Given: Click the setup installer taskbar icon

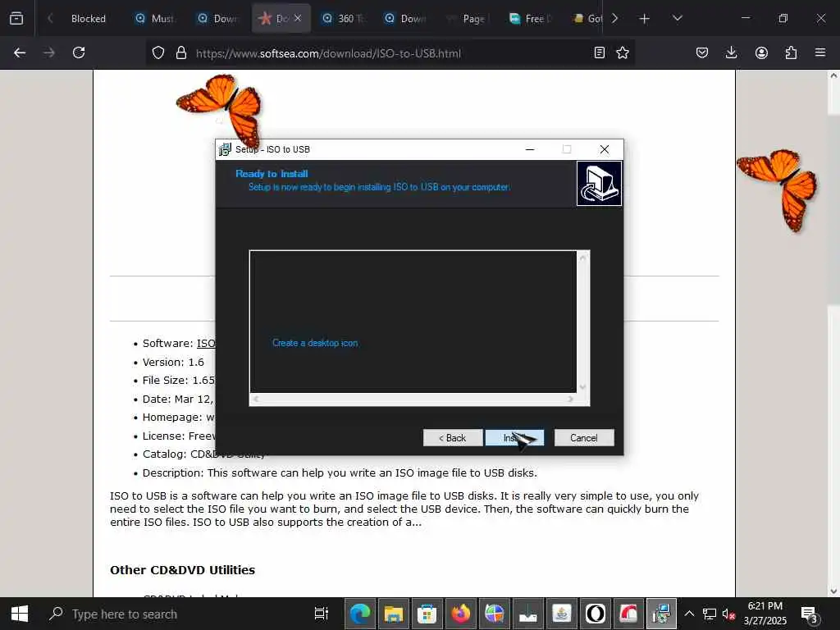Looking at the screenshot, I should click(x=662, y=614).
